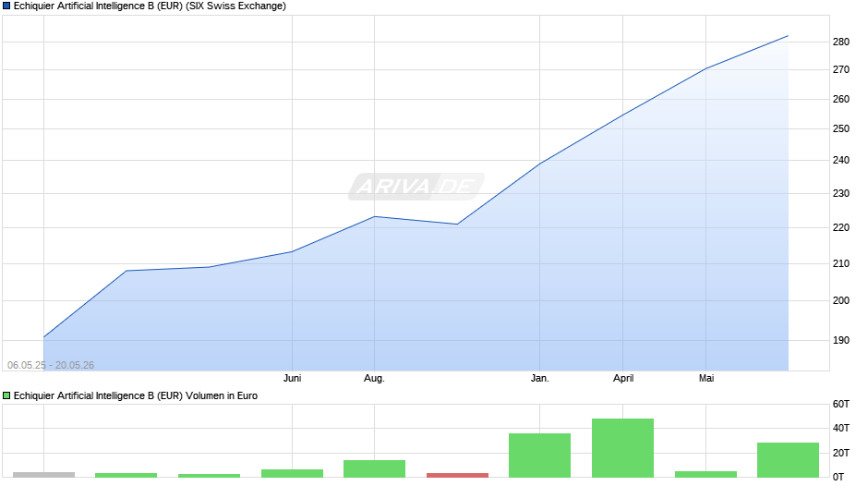Click the last green volume bar on right

(788, 460)
